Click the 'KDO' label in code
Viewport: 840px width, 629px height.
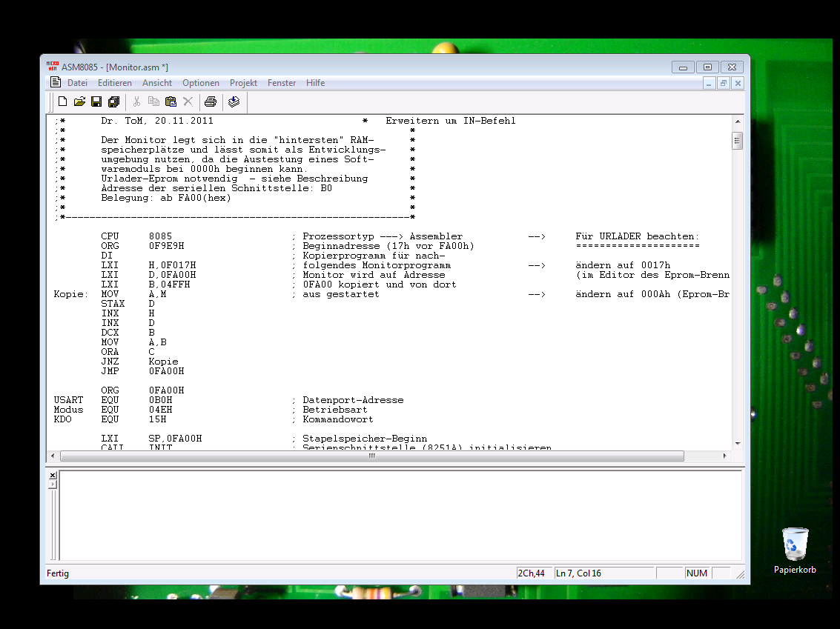point(63,419)
